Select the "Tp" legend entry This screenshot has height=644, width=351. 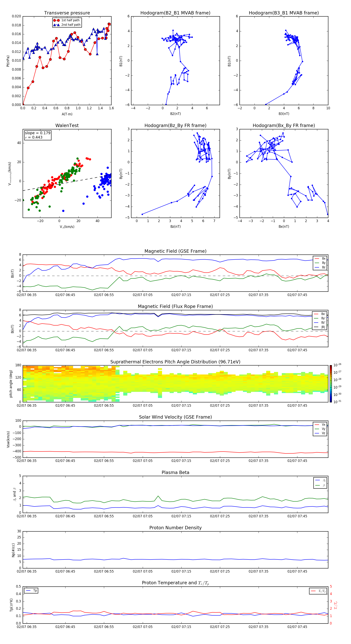tap(31, 591)
